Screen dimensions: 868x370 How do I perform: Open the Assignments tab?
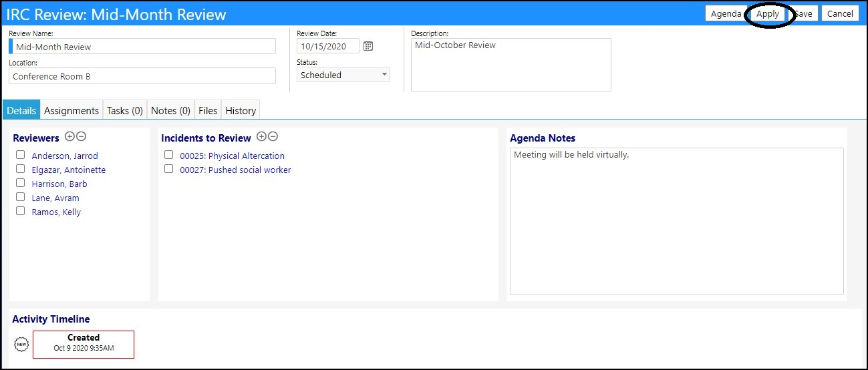click(71, 111)
